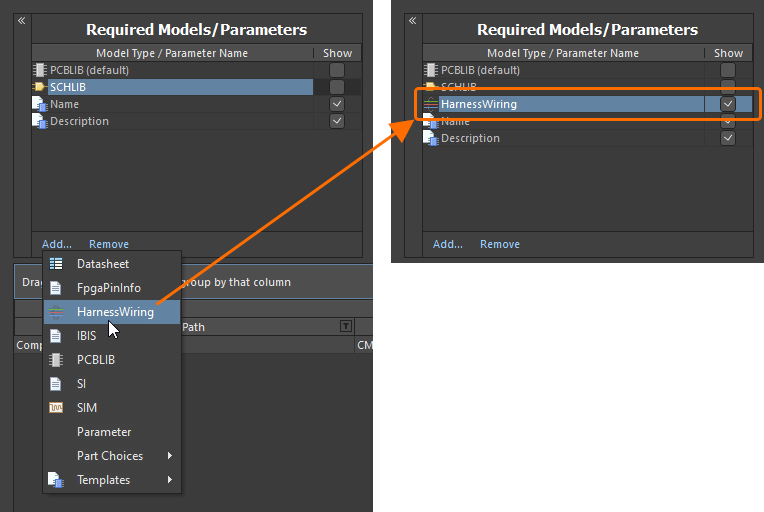Uncheck Show for Description in left panel

[337, 121]
